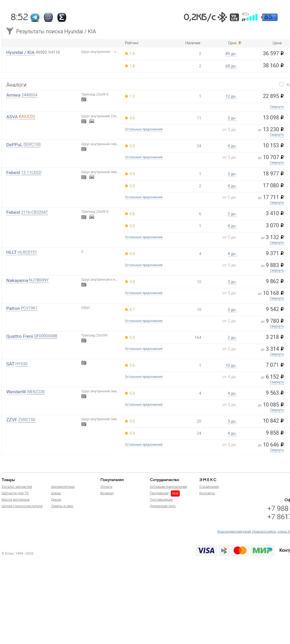
Task: Click car applicability icon for ASVA KAIUCD2
Action: [x=92, y=121]
